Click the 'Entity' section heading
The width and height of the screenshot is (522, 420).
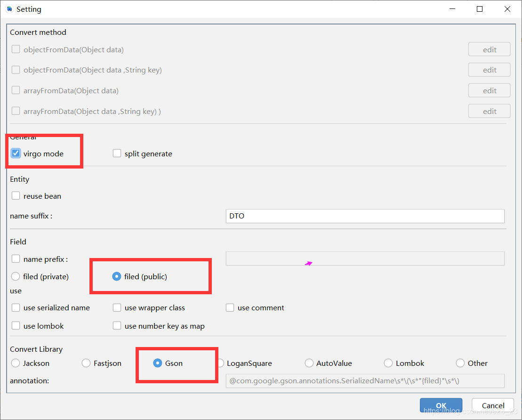20,179
